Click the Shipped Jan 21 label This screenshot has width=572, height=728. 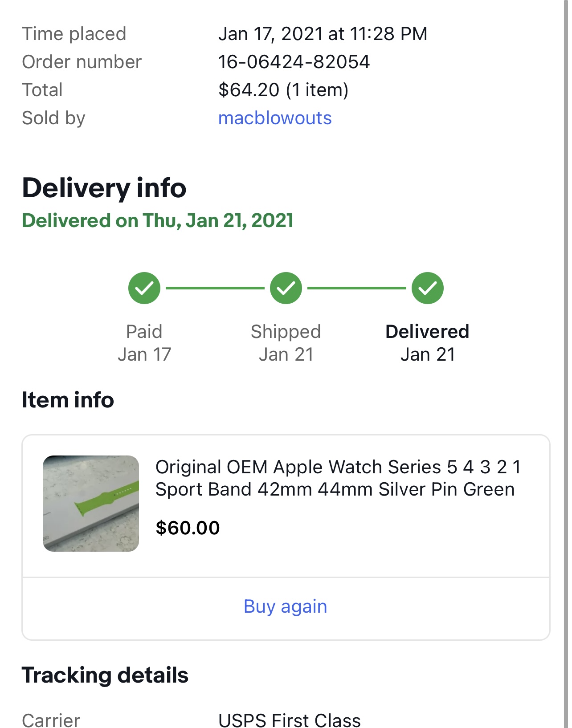coord(286,343)
